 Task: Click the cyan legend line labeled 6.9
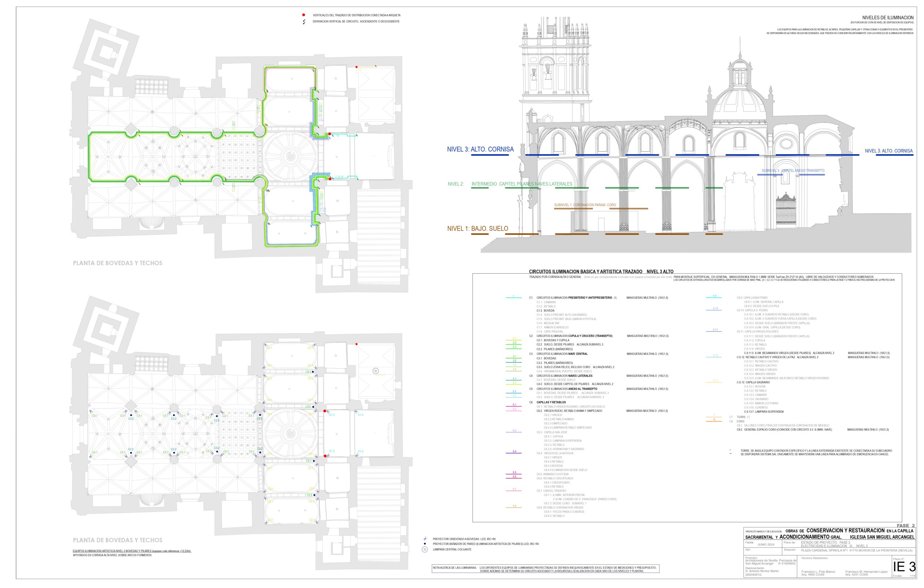coord(714,297)
